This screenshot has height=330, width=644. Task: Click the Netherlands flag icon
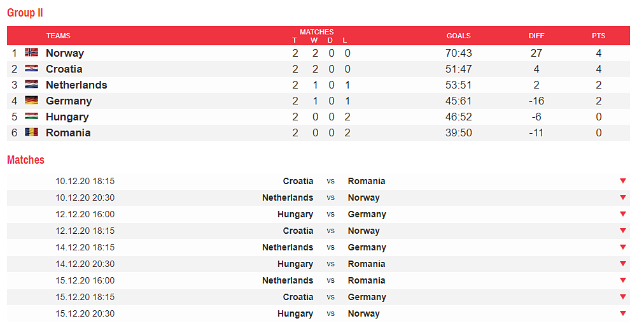click(31, 85)
